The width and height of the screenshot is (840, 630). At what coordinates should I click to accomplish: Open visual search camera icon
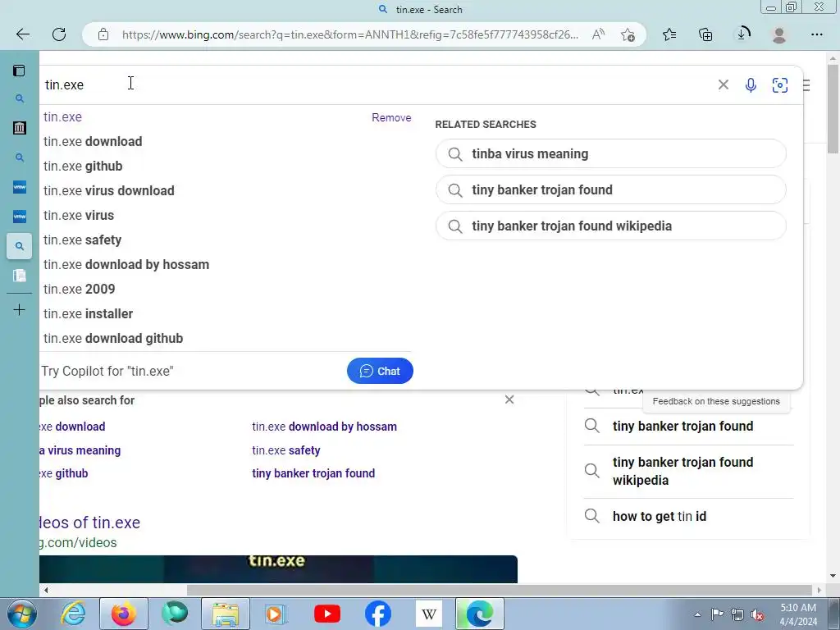pyautogui.click(x=779, y=84)
